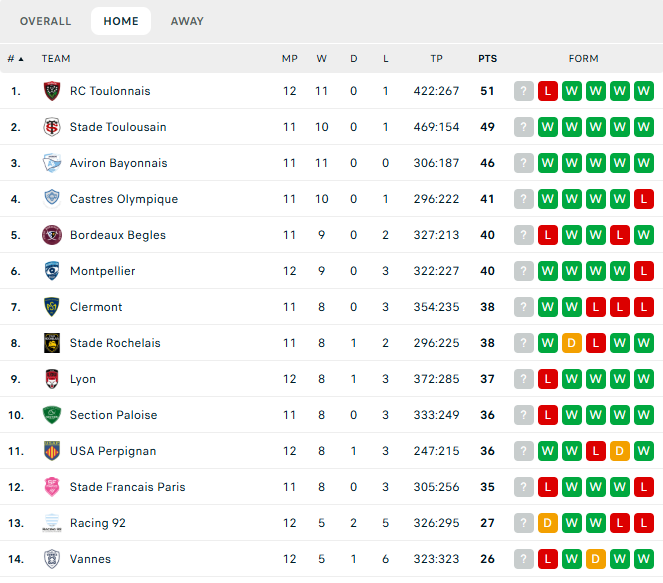663x583 pixels.
Task: Click the Stade Toulousain club logo
Action: pyautogui.click(x=52, y=127)
